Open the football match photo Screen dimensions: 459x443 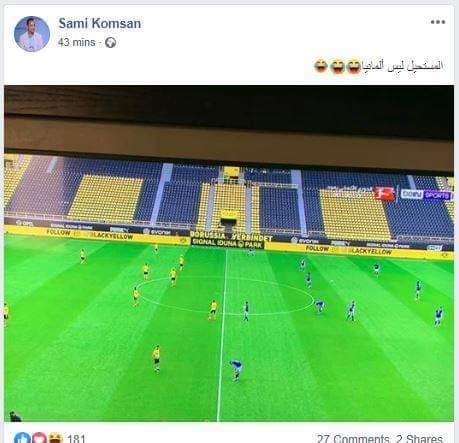(229, 253)
